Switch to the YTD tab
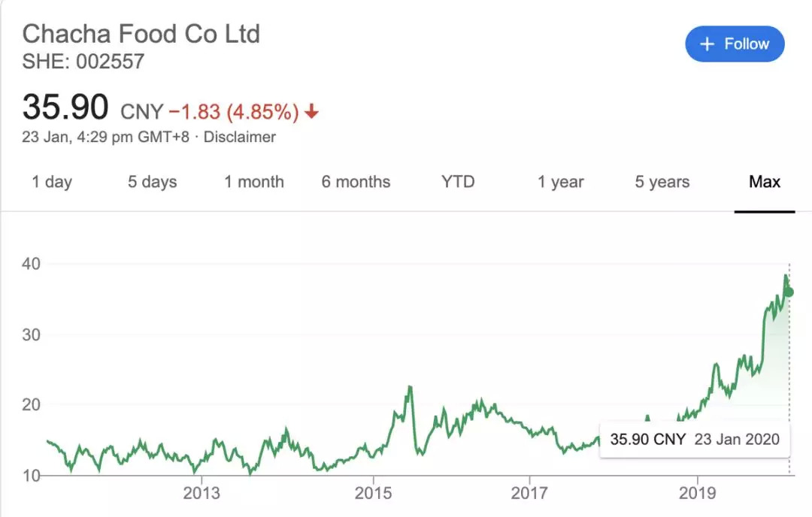 [x=458, y=182]
